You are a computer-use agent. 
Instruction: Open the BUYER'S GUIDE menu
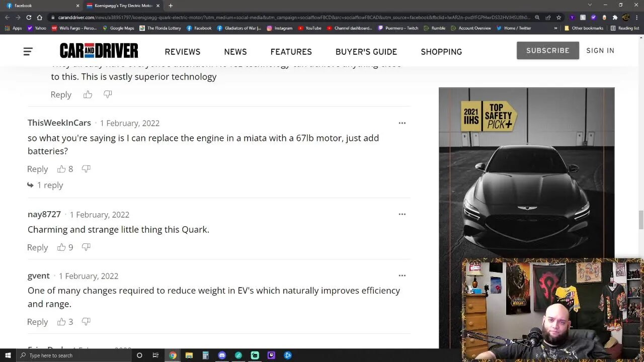coord(366,52)
